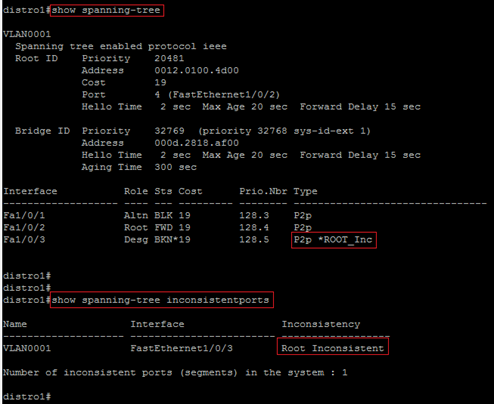Select Bridge ID priority 32769
This screenshot has height=404, width=494.
pyautogui.click(x=169, y=131)
